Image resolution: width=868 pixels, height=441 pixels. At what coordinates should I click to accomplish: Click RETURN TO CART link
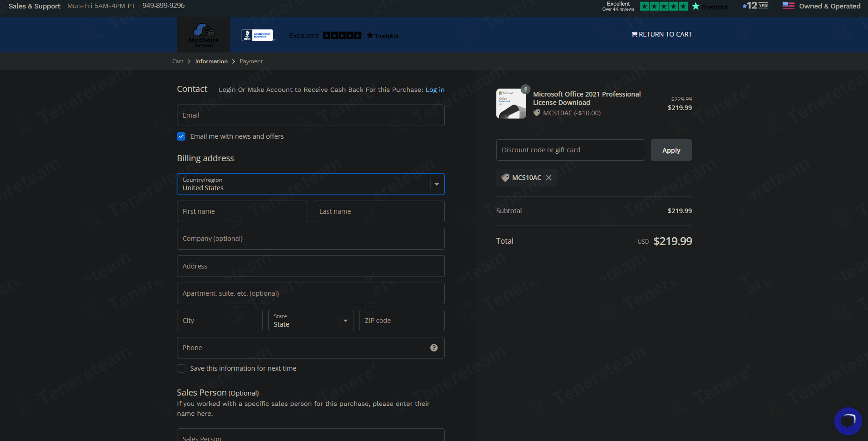[662, 34]
